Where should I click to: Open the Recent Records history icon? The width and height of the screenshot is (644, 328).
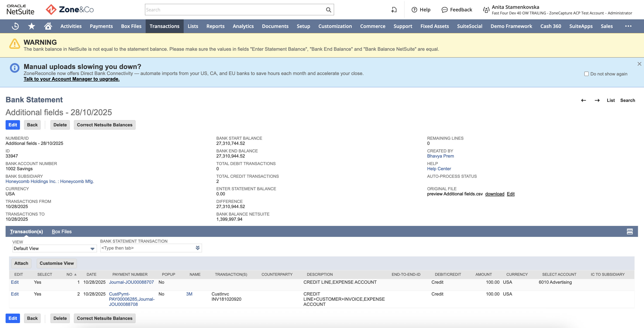click(15, 26)
